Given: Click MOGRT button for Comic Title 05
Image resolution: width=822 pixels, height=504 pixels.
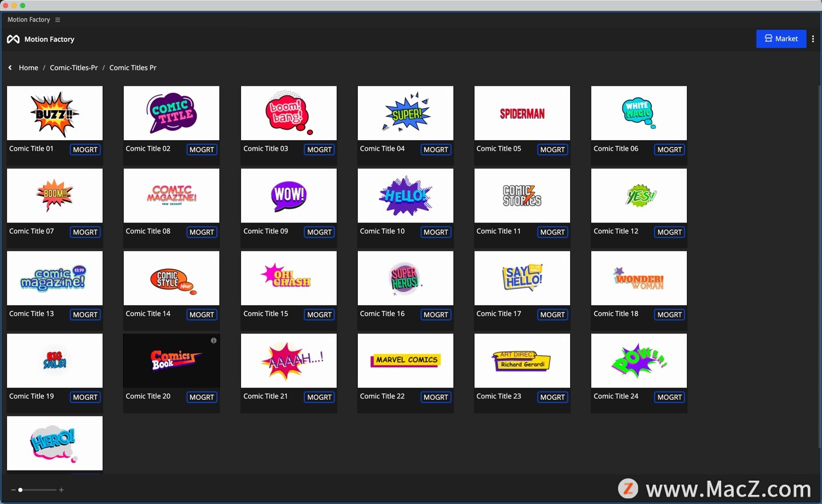Looking at the screenshot, I should tap(553, 150).
